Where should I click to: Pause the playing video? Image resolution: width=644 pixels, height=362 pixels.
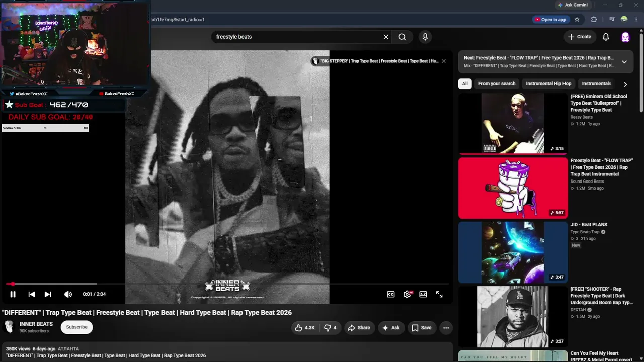tap(13, 294)
